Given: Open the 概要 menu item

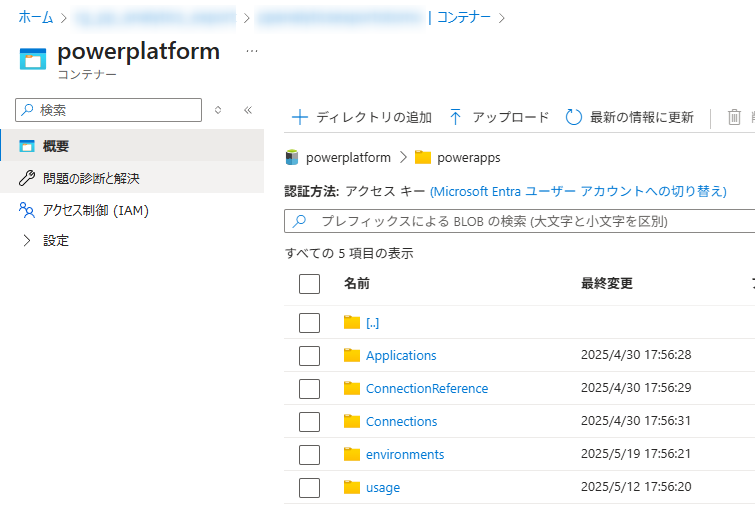Looking at the screenshot, I should click(132, 145).
